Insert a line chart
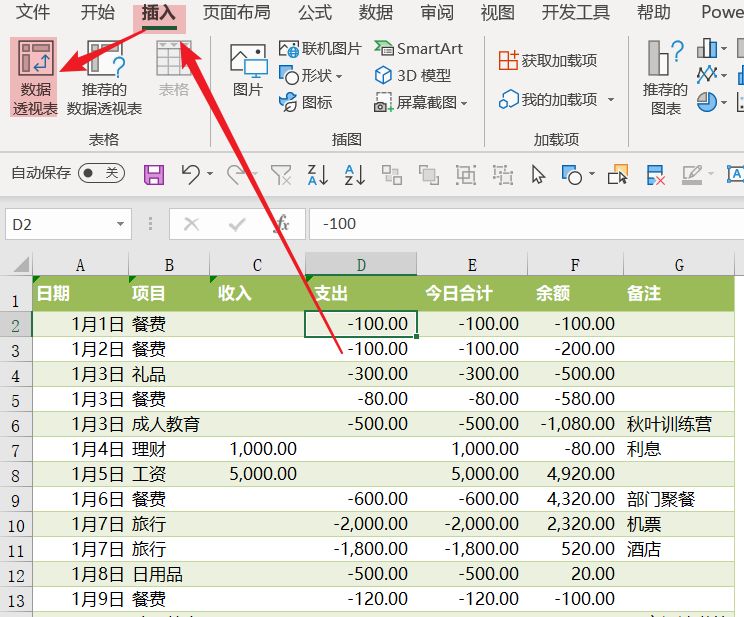Screen dimensions: 744x617 [x=707, y=75]
